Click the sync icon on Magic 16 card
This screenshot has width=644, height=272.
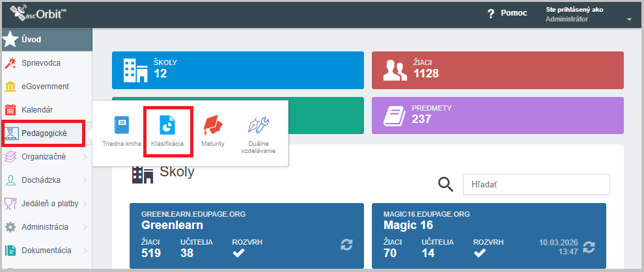click(x=589, y=247)
